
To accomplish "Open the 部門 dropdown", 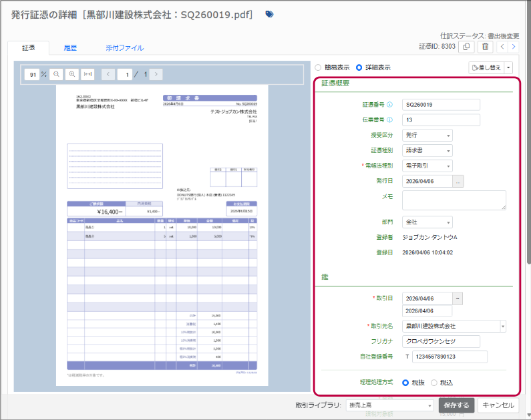I will point(427,222).
